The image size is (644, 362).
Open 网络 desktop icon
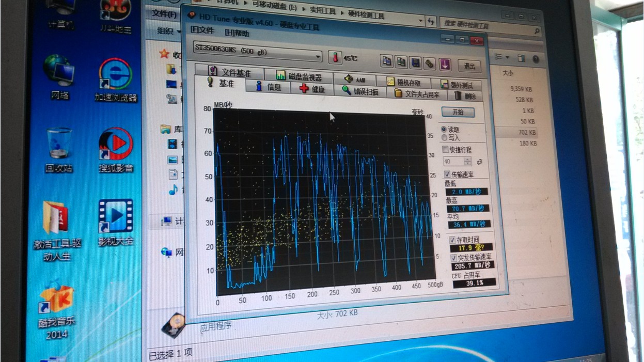tap(59, 77)
